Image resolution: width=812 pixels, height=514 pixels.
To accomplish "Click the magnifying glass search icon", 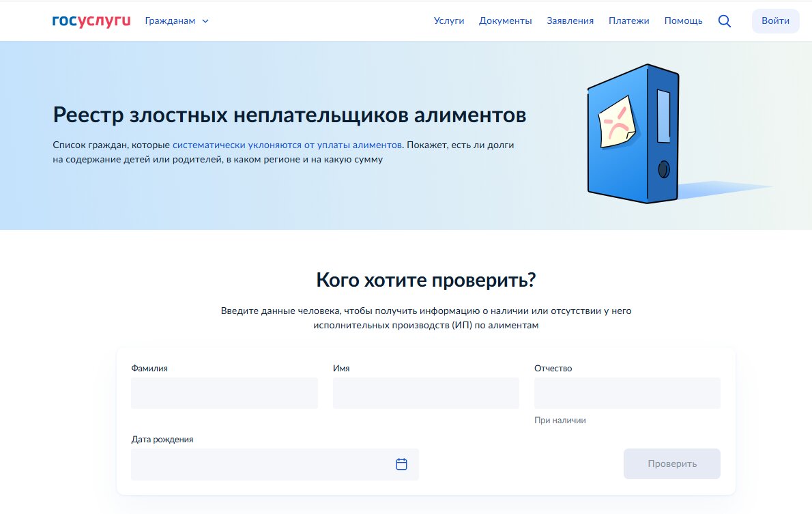I will pos(725,21).
